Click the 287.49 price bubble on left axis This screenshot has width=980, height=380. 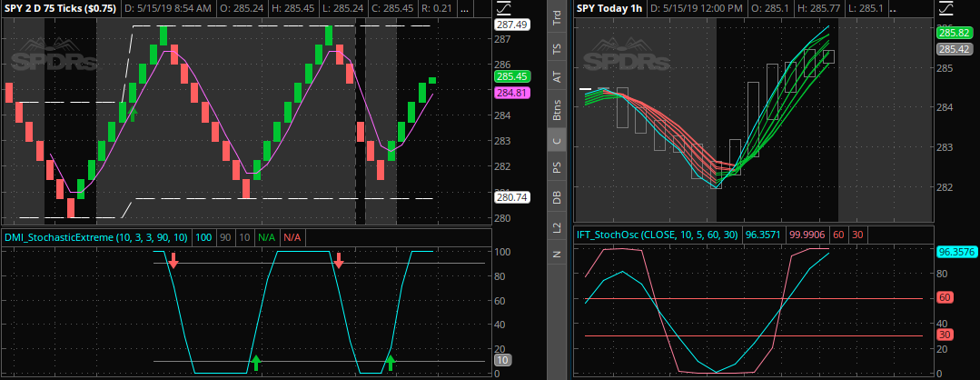(511, 25)
